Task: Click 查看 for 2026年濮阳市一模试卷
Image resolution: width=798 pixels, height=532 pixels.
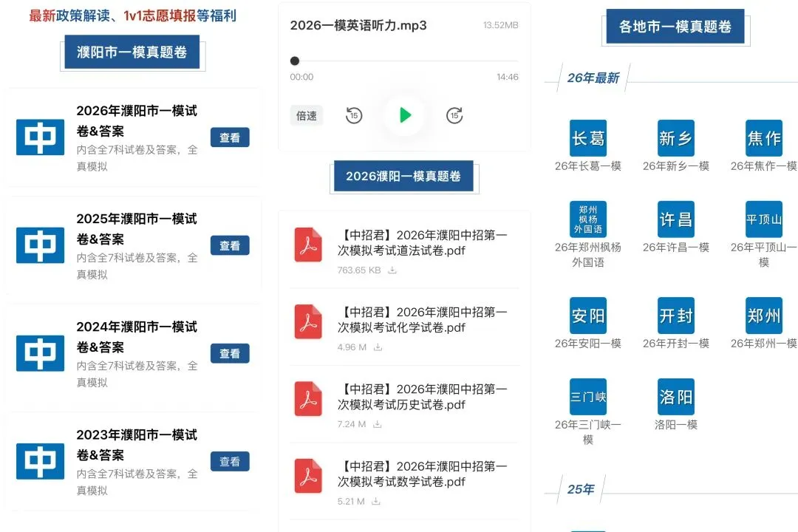Action: 230,137
